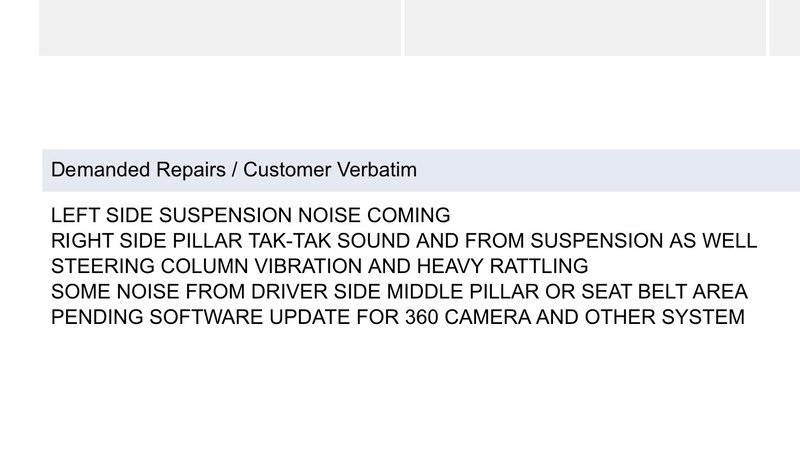800x450 pixels.
Task: Select the LEFT SIDE SUSPENSION NOISE COMING line
Action: tap(251, 215)
